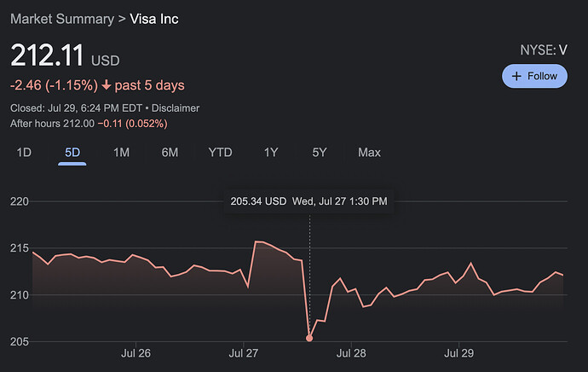588x372 pixels.
Task: Switch to the 5Y range tab
Action: pyautogui.click(x=320, y=153)
